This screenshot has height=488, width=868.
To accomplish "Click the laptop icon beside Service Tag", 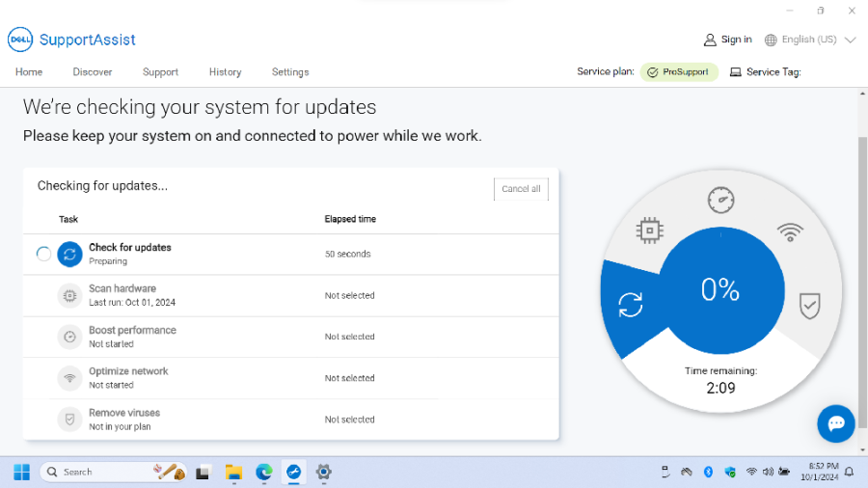I will click(x=735, y=72).
